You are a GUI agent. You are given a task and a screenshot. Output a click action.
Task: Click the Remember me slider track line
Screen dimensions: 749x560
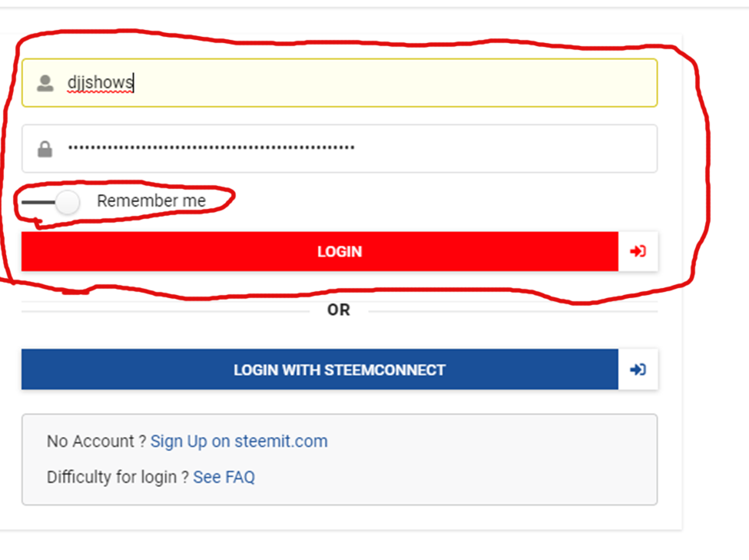point(38,202)
